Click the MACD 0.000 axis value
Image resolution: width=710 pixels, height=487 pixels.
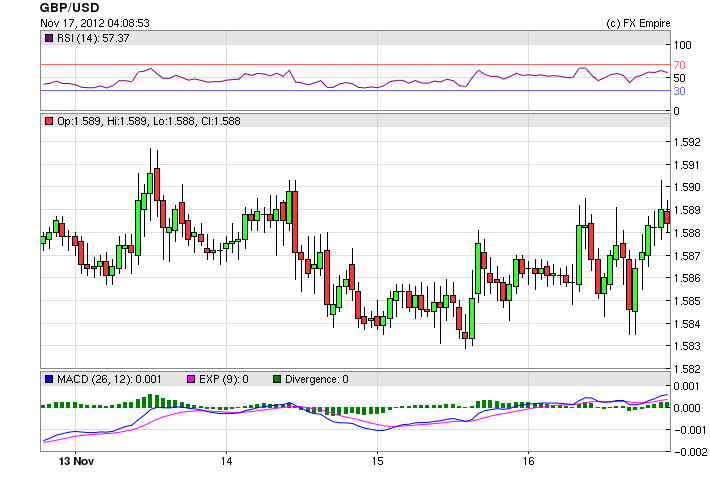(687, 408)
